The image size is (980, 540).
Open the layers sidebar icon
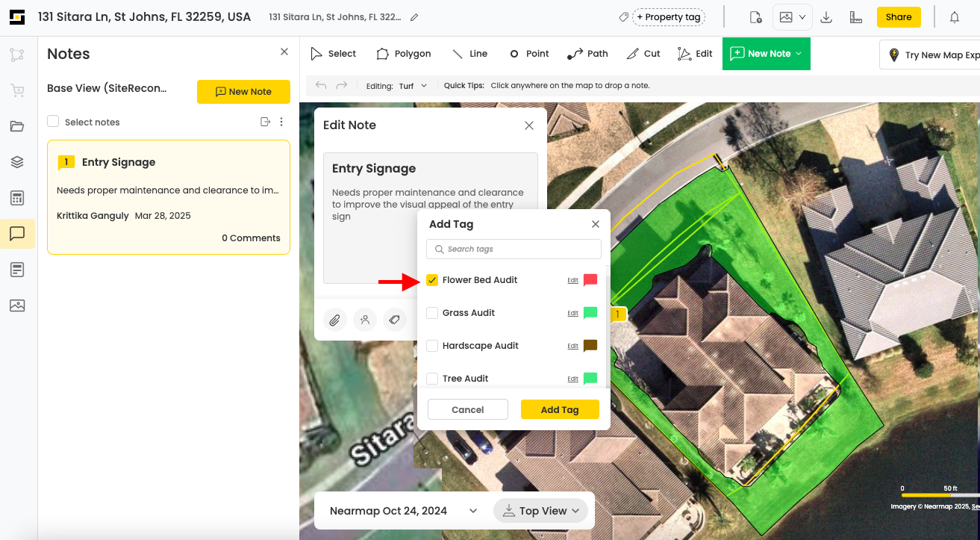click(x=17, y=162)
